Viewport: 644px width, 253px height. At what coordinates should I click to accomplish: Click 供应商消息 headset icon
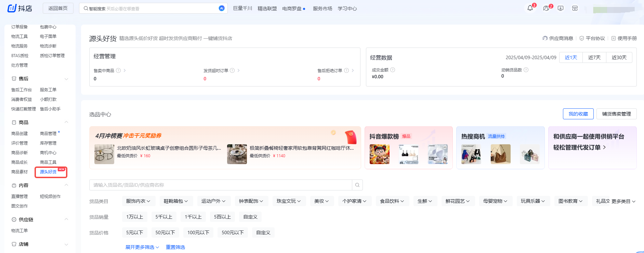click(545, 38)
